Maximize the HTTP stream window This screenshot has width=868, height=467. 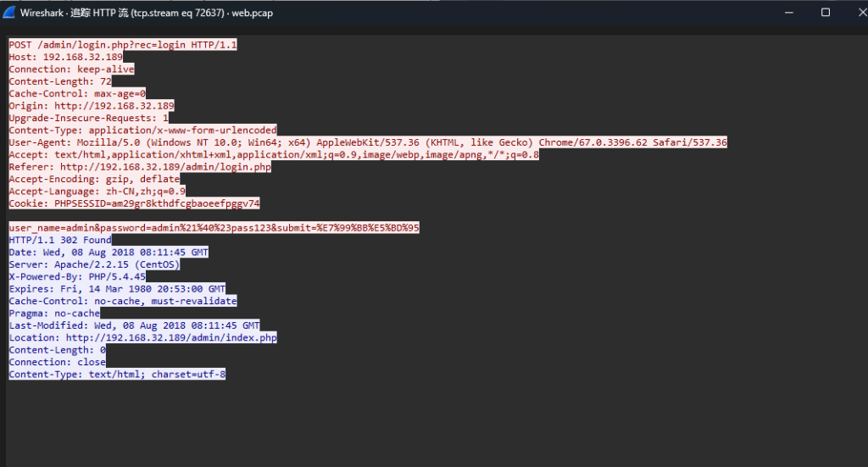click(x=826, y=13)
